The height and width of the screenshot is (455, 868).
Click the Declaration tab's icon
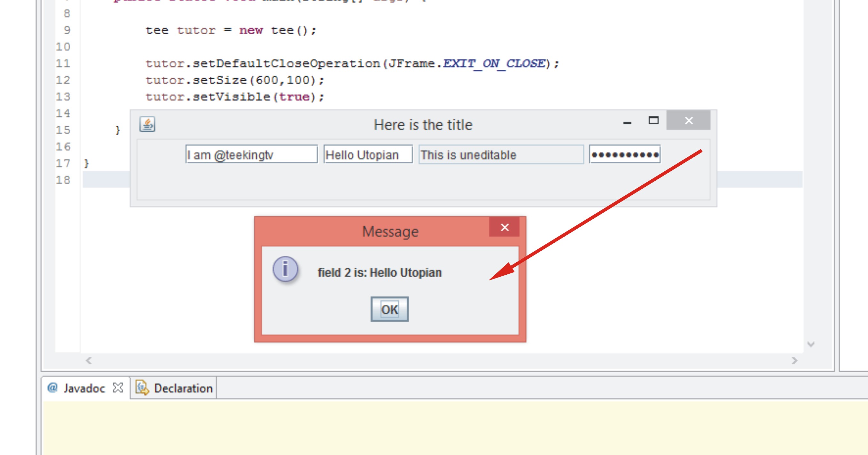142,388
